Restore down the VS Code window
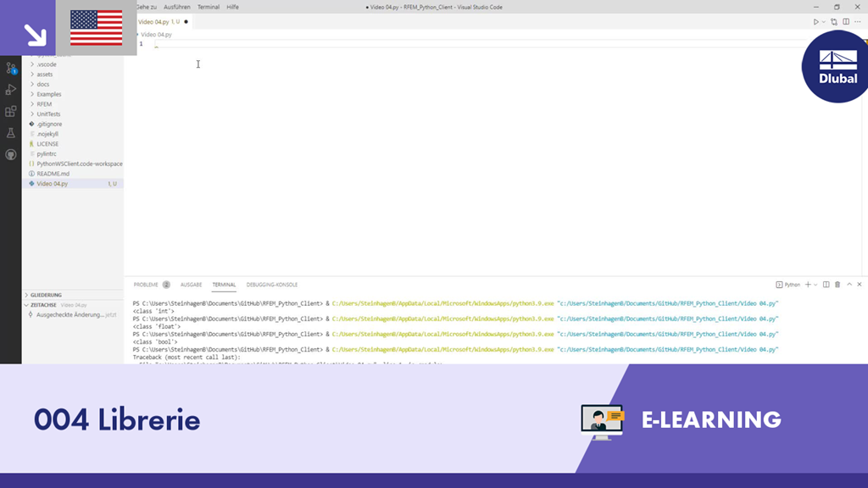 (x=837, y=7)
